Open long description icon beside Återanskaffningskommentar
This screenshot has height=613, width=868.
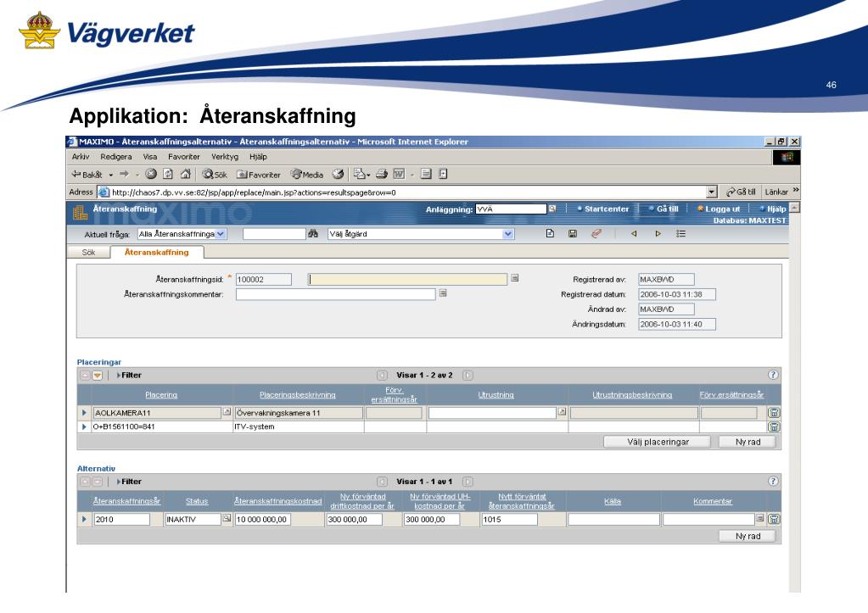tap(442, 294)
